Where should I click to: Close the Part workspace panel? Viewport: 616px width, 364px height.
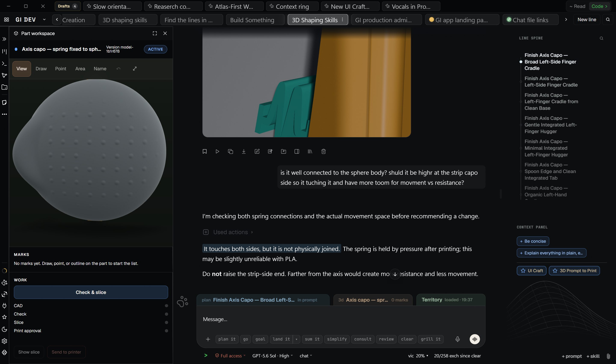pyautogui.click(x=165, y=33)
